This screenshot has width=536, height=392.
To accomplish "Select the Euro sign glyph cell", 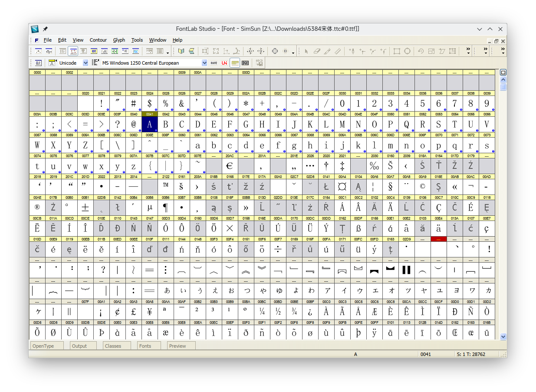I will point(230,165).
